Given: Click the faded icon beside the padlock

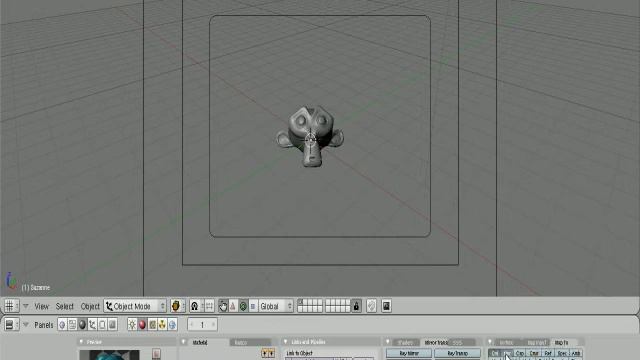Looking at the screenshot, I should (371, 306).
